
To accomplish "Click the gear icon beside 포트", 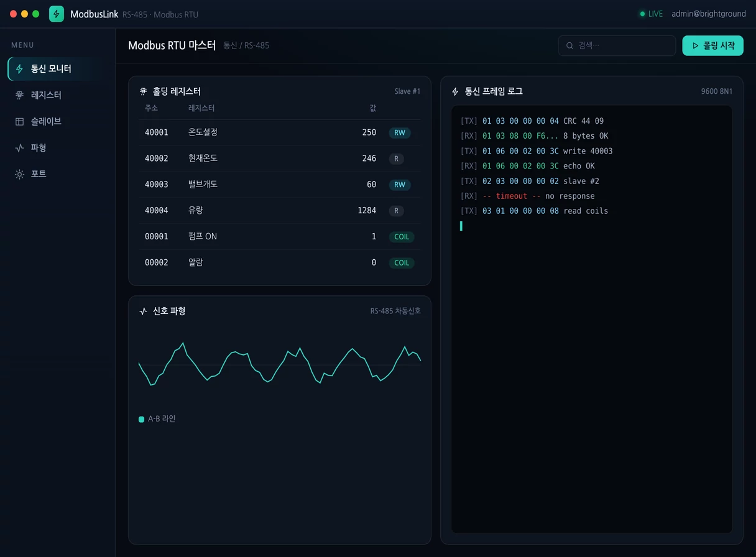I will (x=20, y=174).
